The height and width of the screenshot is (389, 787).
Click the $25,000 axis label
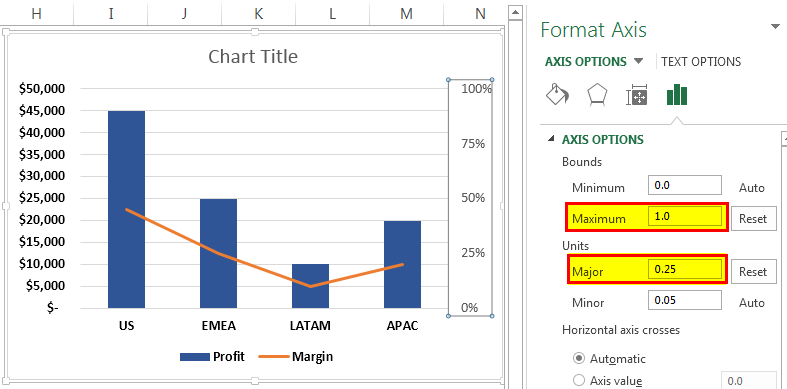pyautogui.click(x=42, y=198)
